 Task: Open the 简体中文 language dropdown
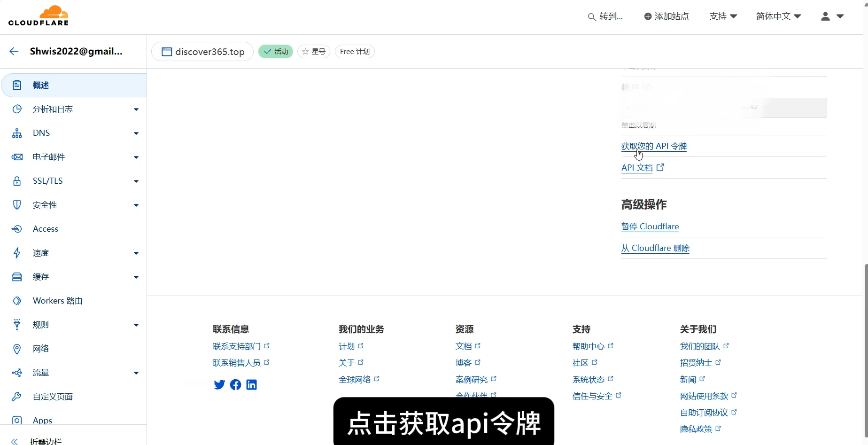pyautogui.click(x=778, y=16)
